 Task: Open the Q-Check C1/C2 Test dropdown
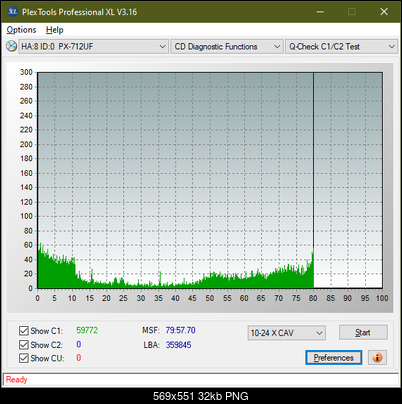point(341,47)
